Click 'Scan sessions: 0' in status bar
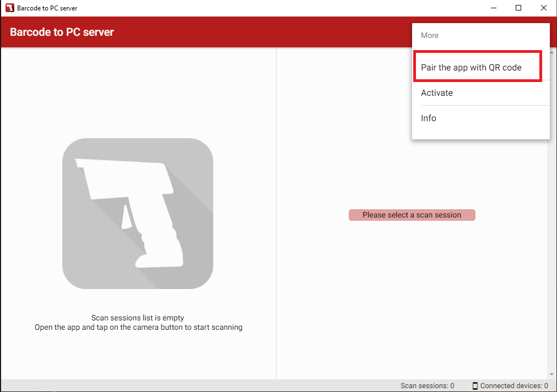This screenshot has height=392, width=557. pyautogui.click(x=428, y=385)
